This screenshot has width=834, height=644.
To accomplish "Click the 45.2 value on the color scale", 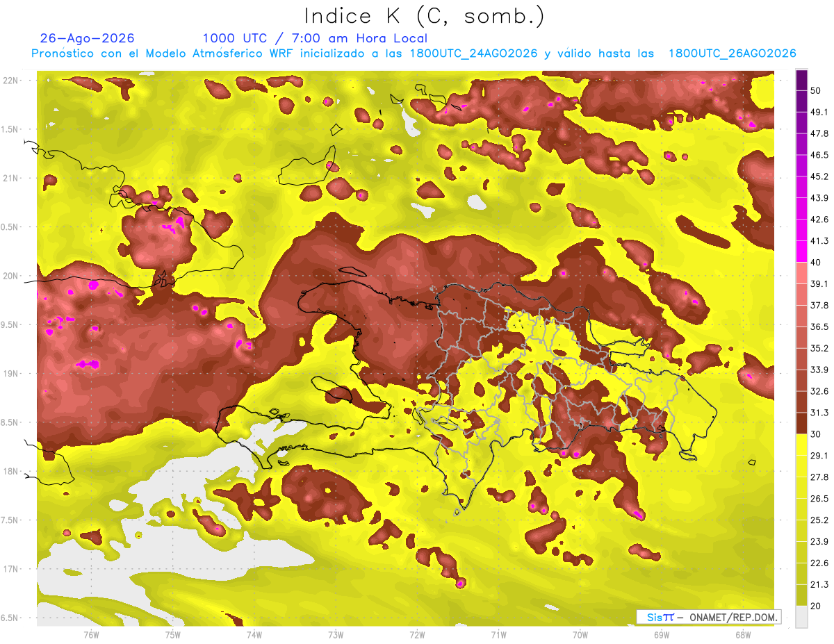I will click(819, 177).
